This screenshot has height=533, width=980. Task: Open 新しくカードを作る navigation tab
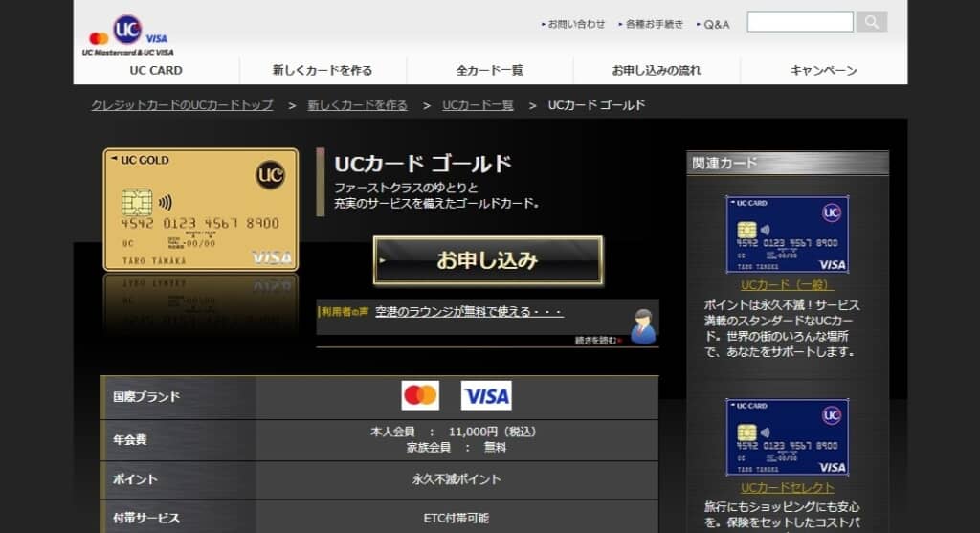(x=323, y=70)
